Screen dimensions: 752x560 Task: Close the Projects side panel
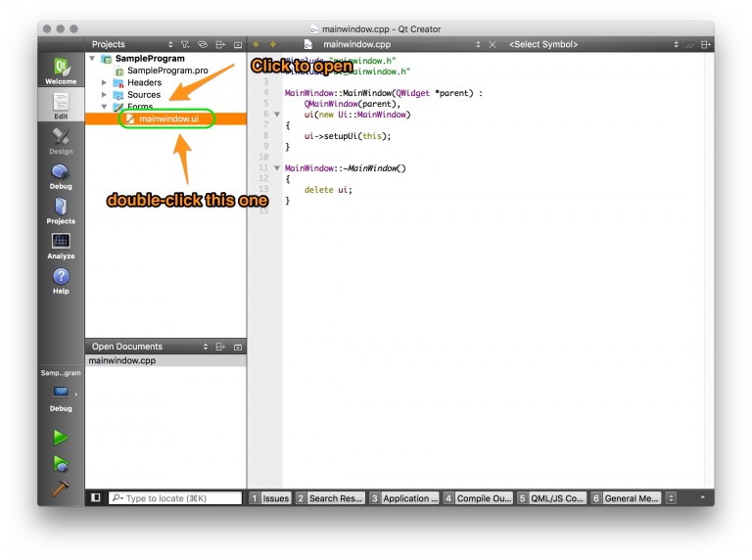[x=238, y=45]
